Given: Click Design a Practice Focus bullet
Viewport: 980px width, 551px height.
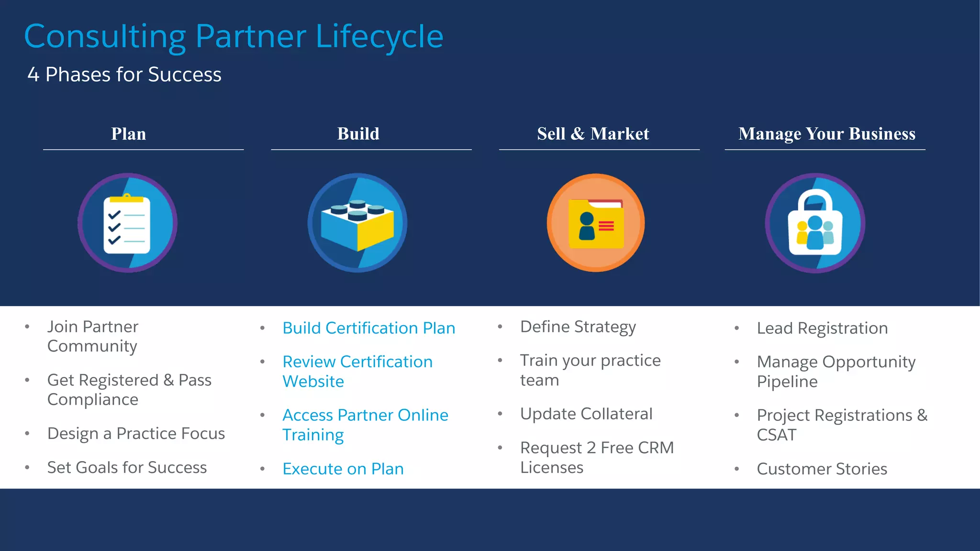Looking at the screenshot, I should 136,434.
